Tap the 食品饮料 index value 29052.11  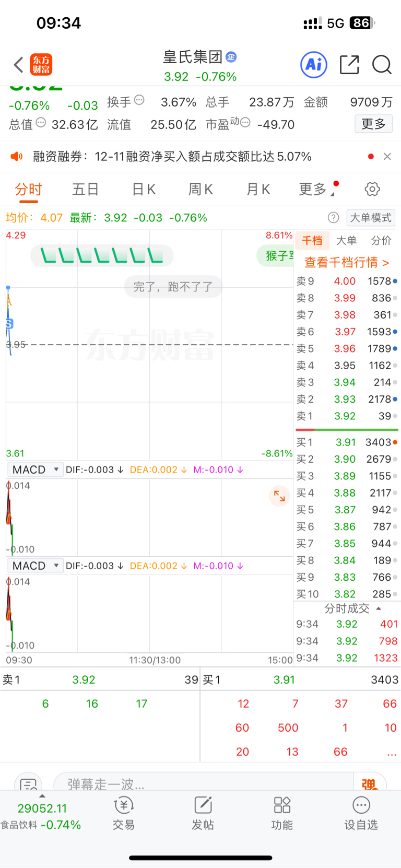coord(42,808)
